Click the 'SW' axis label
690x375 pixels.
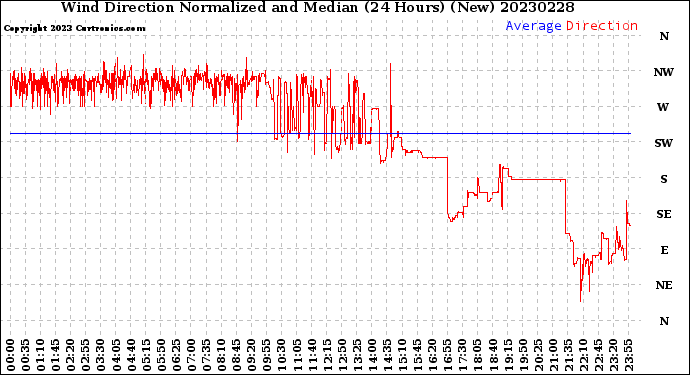pos(664,143)
